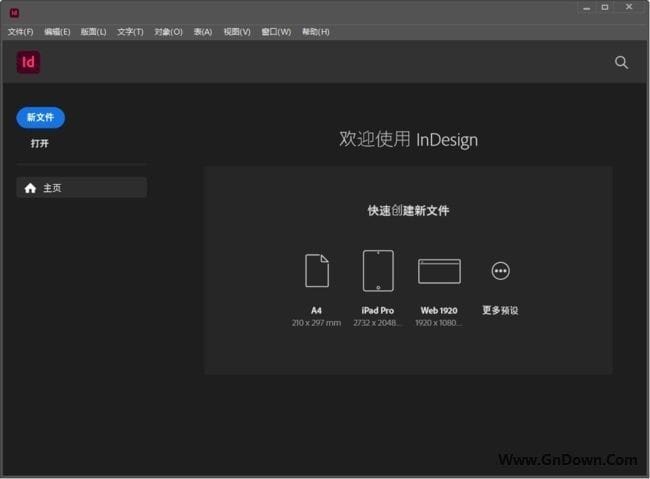Open the 窗口(W) menu
Screen dimensions: 650x479
(276, 32)
